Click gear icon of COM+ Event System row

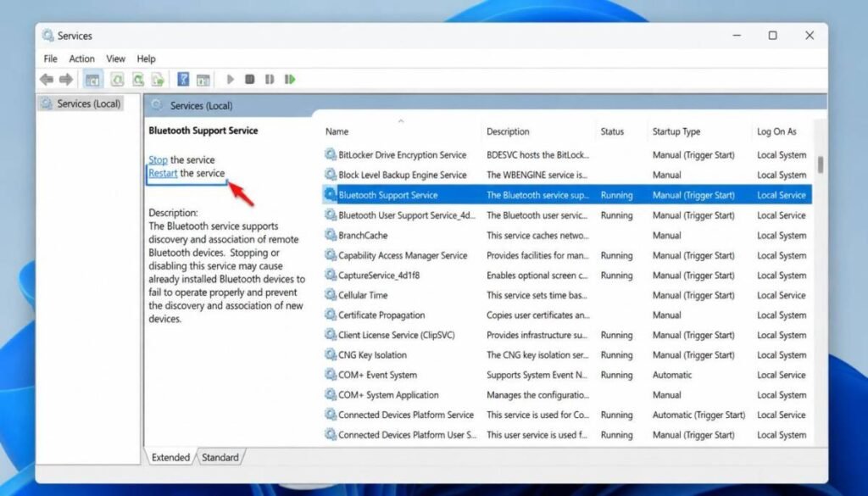click(331, 375)
